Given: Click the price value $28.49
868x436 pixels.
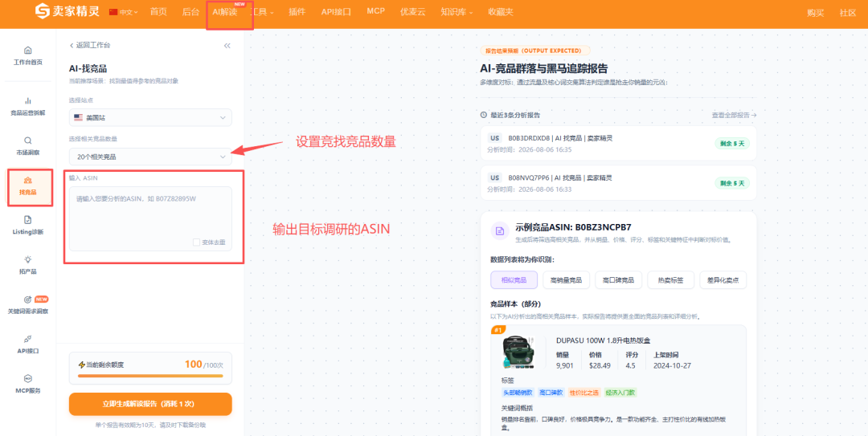Looking at the screenshot, I should [600, 365].
